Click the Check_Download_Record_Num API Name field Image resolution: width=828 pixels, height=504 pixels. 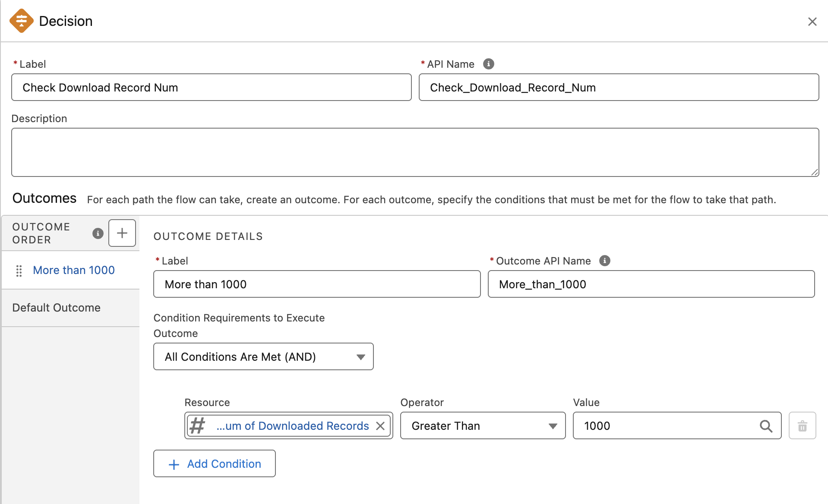(618, 87)
